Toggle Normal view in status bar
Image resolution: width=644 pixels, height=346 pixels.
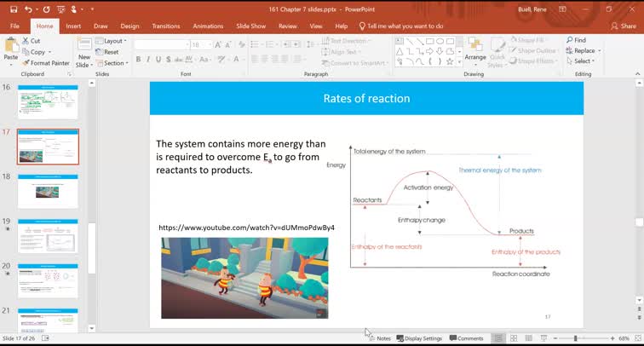coord(498,338)
